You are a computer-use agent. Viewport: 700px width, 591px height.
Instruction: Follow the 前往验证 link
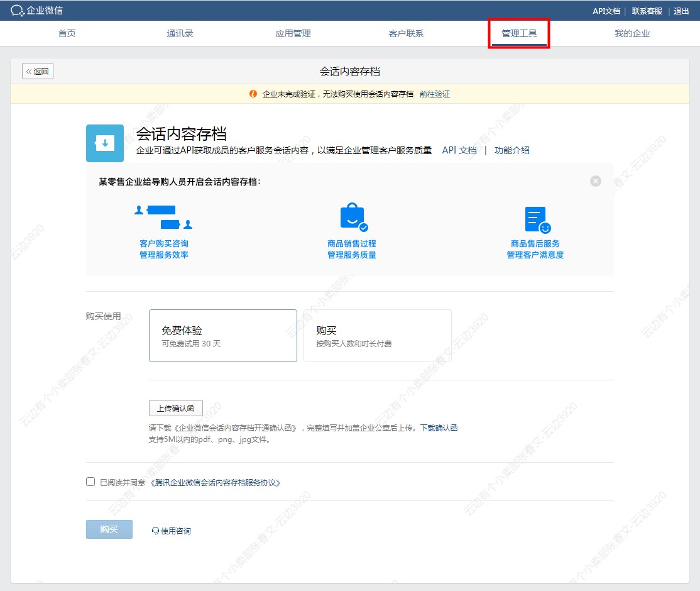point(435,94)
